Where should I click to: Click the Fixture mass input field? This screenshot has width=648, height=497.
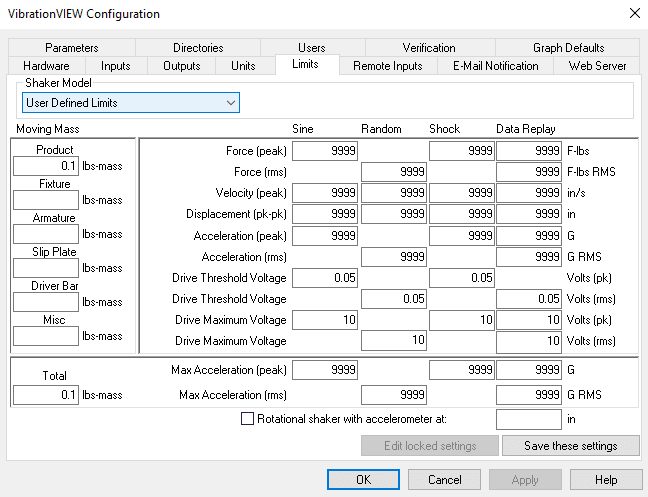pos(46,200)
